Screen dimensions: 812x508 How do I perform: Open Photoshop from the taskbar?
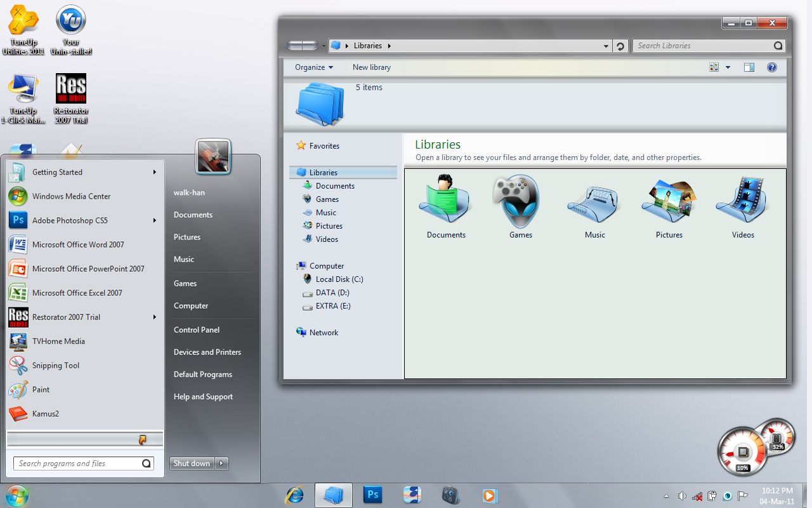pyautogui.click(x=372, y=495)
